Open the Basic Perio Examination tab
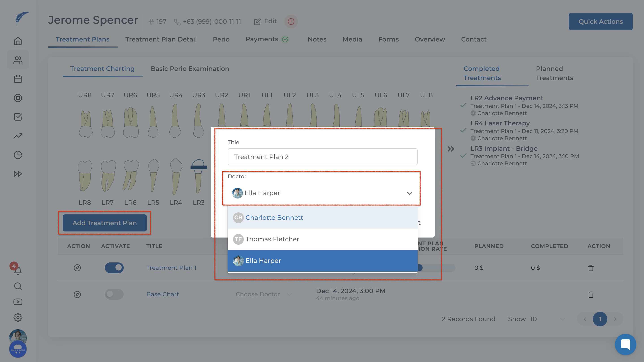This screenshot has width=644, height=362. [x=190, y=69]
